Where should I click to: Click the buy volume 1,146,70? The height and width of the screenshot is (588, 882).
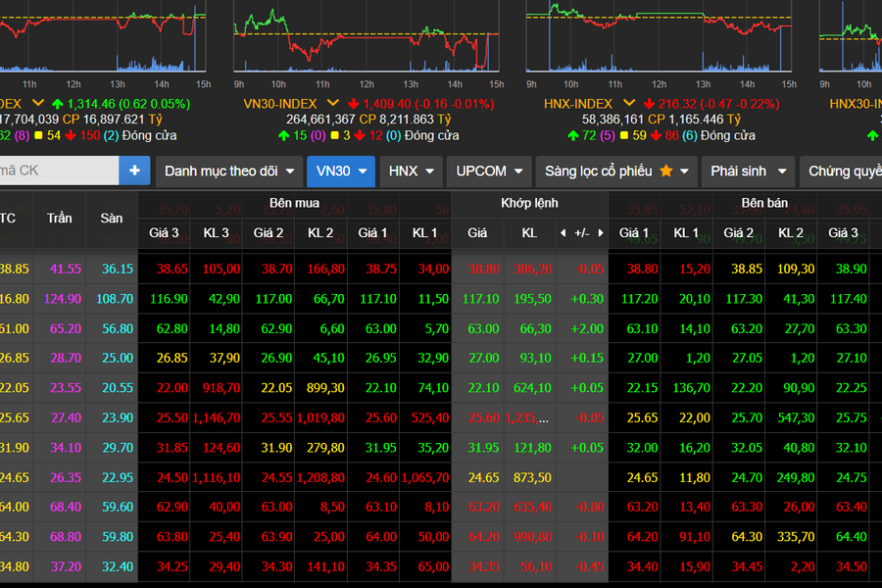[217, 417]
